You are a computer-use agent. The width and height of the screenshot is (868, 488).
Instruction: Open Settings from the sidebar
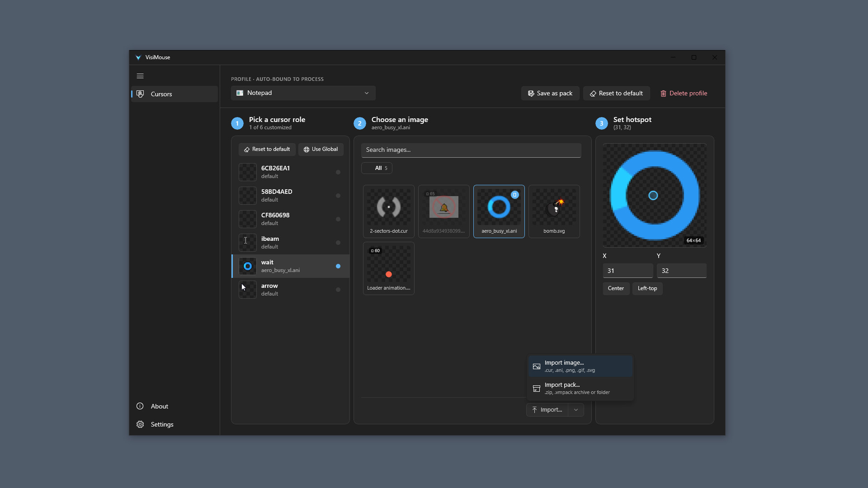point(175,424)
